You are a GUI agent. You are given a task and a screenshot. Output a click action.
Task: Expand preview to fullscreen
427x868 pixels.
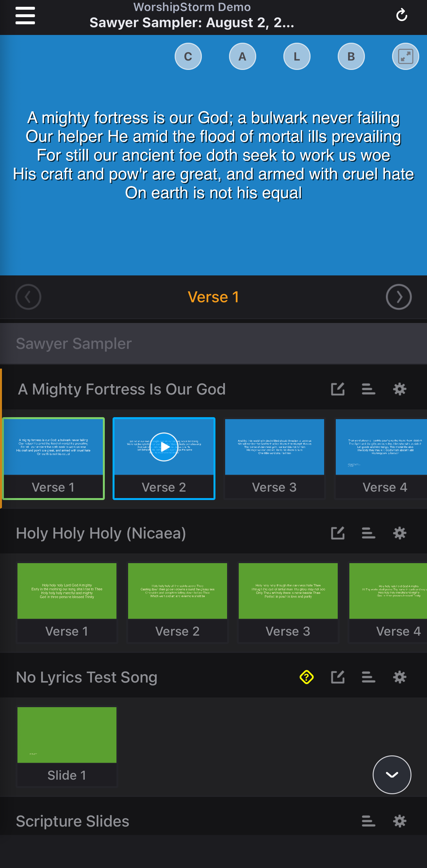tap(405, 56)
